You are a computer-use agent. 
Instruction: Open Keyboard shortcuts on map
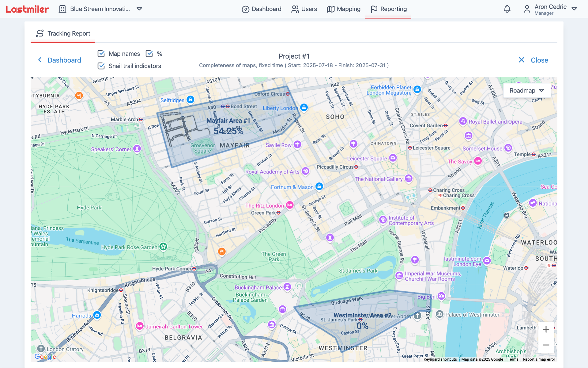click(x=440, y=359)
